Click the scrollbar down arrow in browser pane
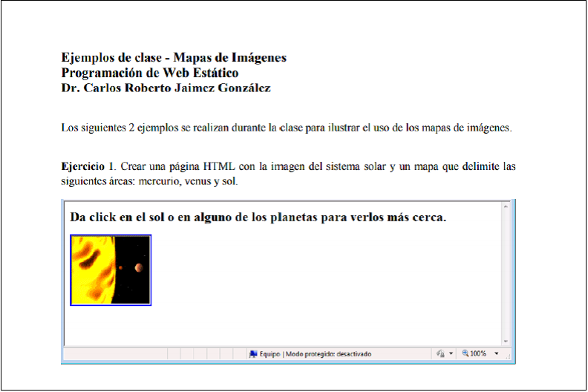 (x=506, y=340)
